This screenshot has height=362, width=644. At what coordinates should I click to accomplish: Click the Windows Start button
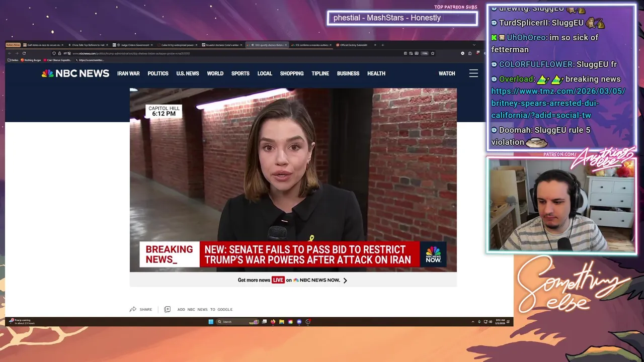pos(211,322)
